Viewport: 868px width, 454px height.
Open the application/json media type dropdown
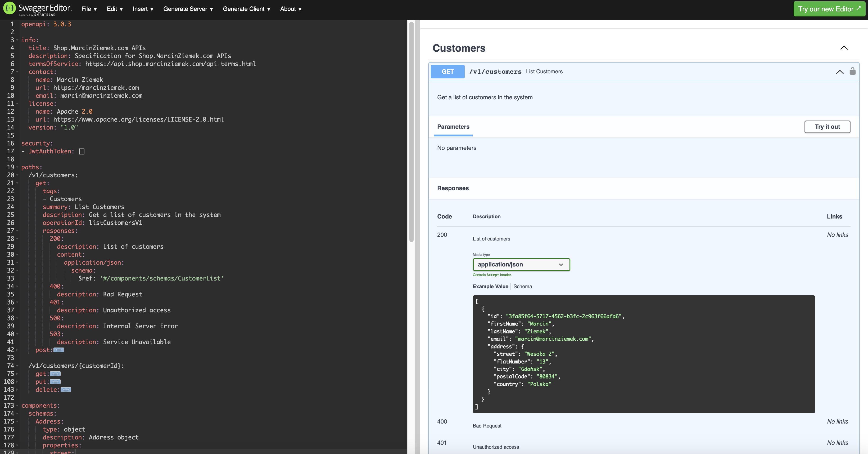click(x=521, y=264)
